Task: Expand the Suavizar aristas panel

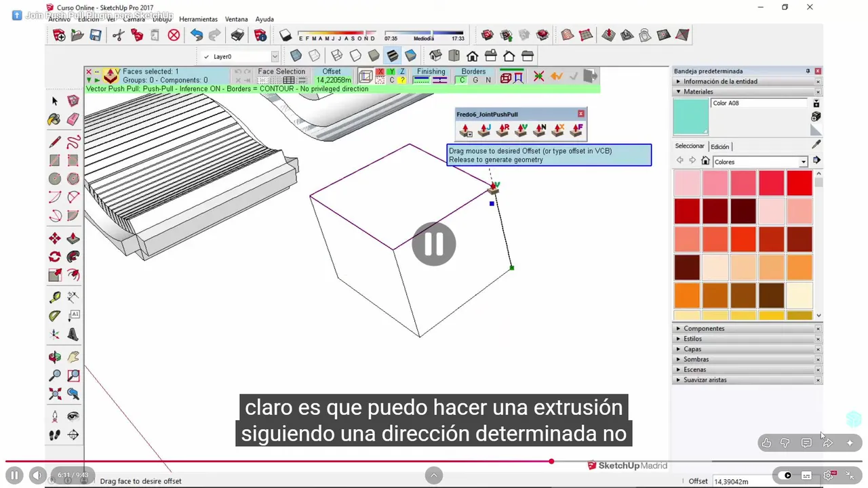Action: (x=747, y=380)
